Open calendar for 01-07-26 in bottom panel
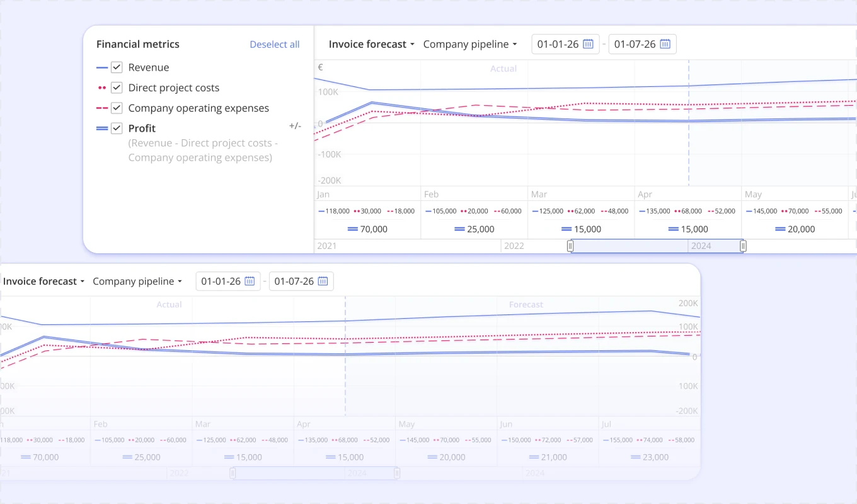 point(323,281)
